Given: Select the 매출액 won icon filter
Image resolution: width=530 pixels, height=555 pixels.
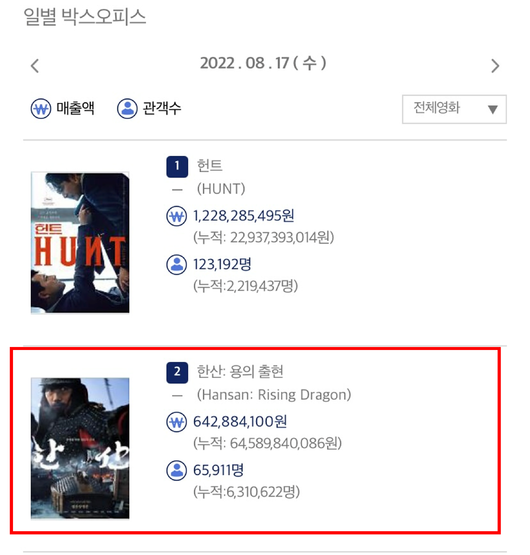Looking at the screenshot, I should coord(41,109).
